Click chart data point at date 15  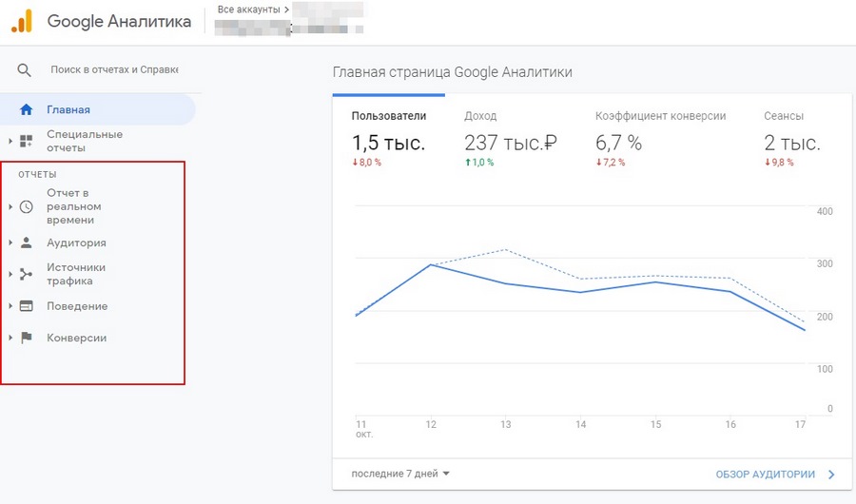[x=655, y=281]
